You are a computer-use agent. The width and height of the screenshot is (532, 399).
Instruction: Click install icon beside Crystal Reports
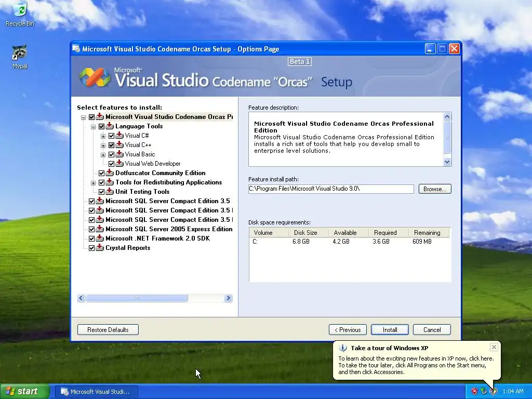[99, 248]
